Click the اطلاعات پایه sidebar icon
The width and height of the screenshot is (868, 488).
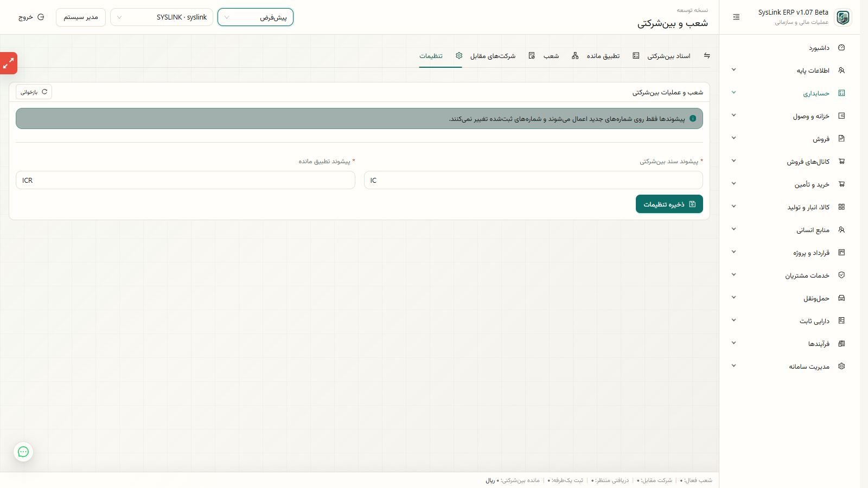841,70
